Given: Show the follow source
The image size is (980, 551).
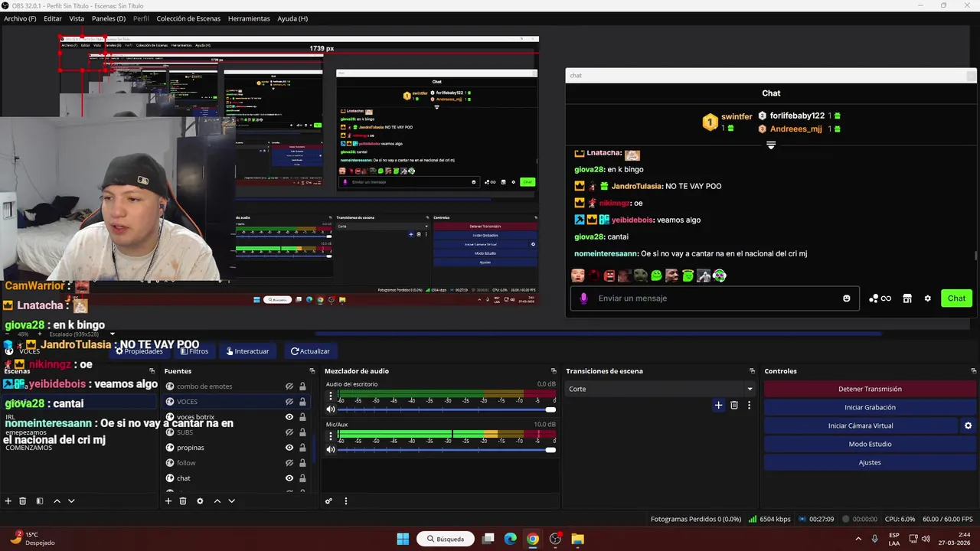Looking at the screenshot, I should [289, 463].
